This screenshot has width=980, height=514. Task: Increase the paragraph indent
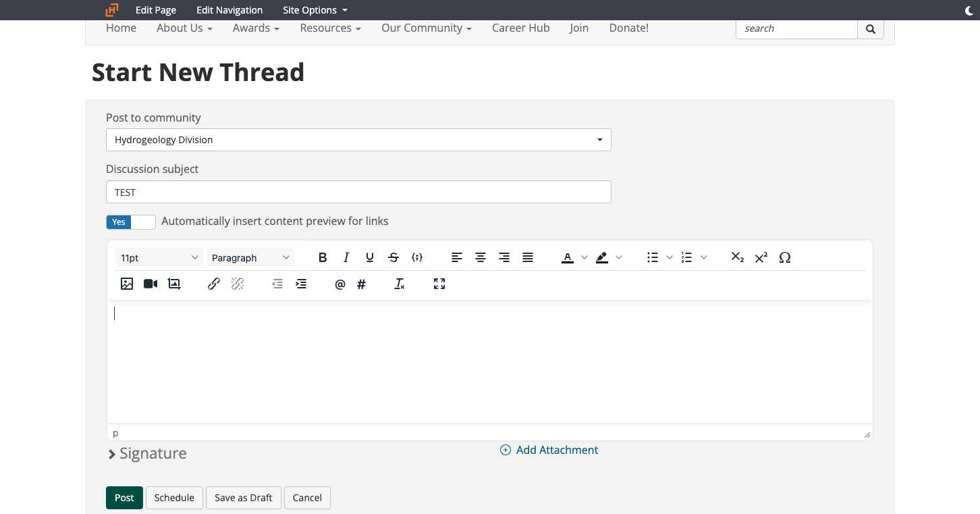(301, 284)
